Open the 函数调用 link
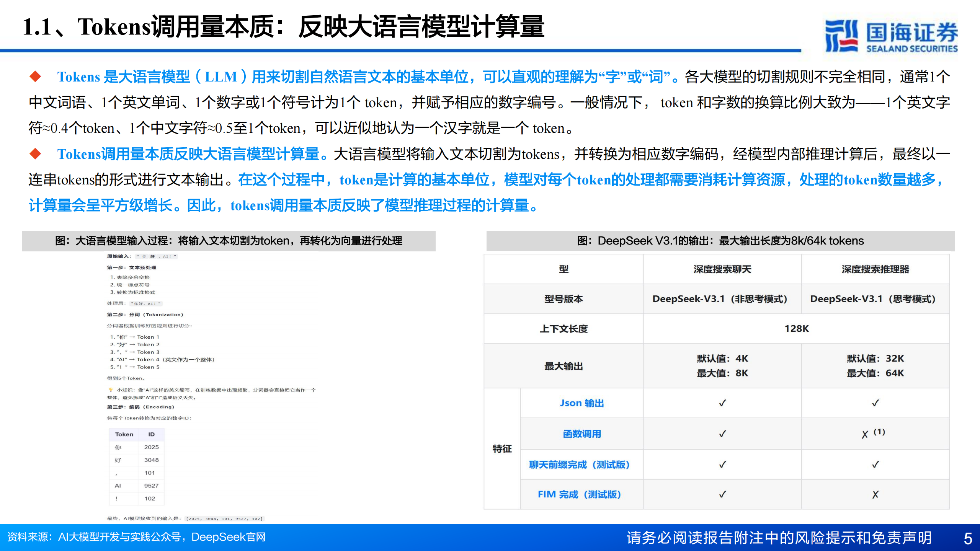Image resolution: width=980 pixels, height=551 pixels. pyautogui.click(x=582, y=434)
